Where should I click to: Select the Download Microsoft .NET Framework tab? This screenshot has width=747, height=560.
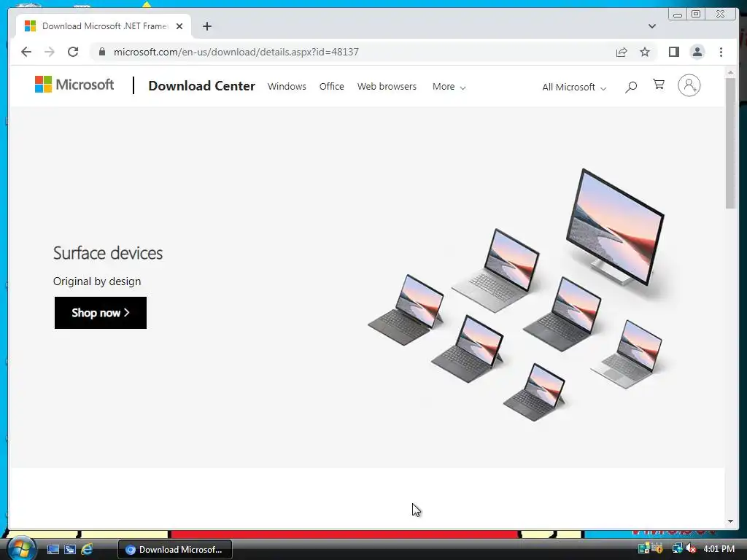click(104, 26)
